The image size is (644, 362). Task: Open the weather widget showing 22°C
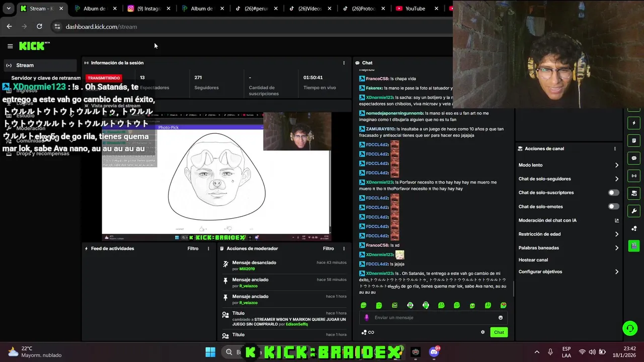tap(34, 352)
